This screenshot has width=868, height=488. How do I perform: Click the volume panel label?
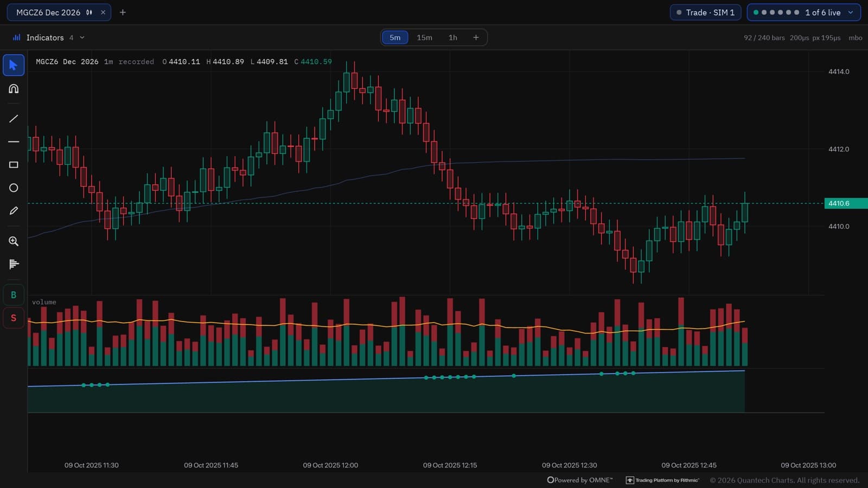click(44, 302)
